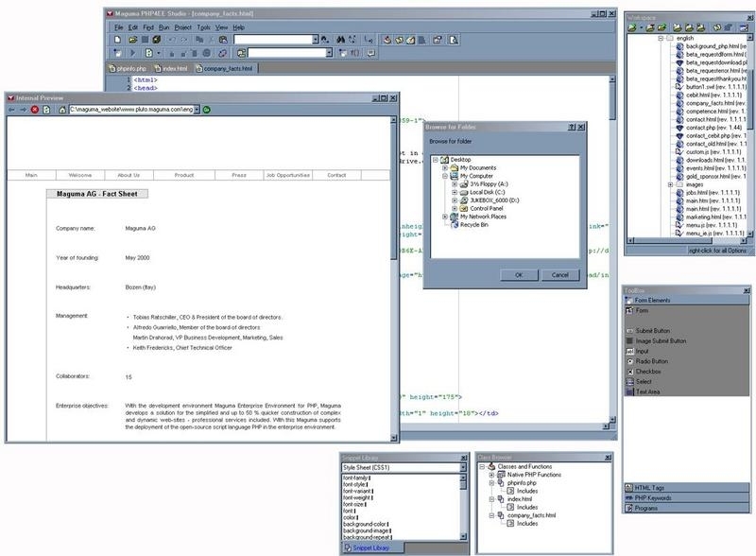Open the Style Sheet (CSS1) dropdown in Snippet Library
The width and height of the screenshot is (756, 556).
click(463, 467)
